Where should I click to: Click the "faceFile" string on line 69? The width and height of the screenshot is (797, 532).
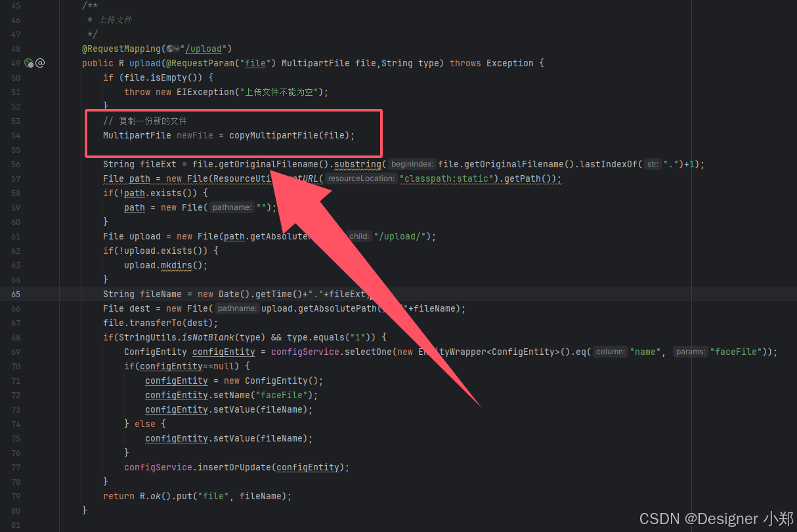click(x=736, y=352)
